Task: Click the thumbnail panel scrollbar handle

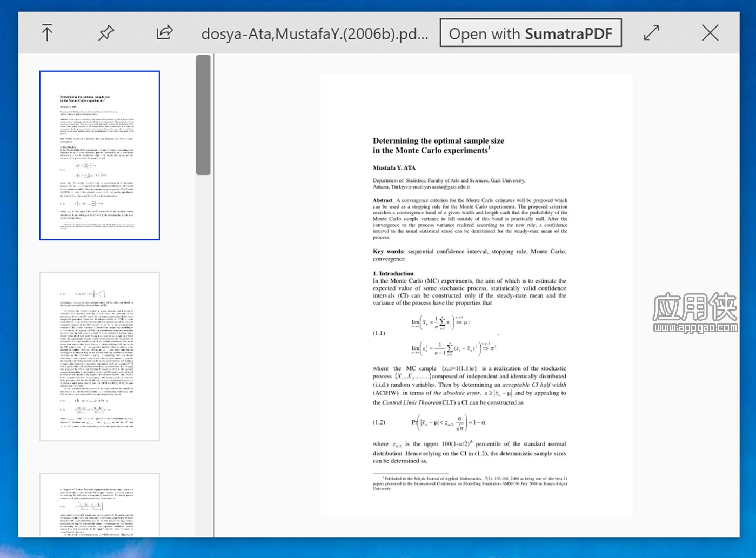Action: 203,115
